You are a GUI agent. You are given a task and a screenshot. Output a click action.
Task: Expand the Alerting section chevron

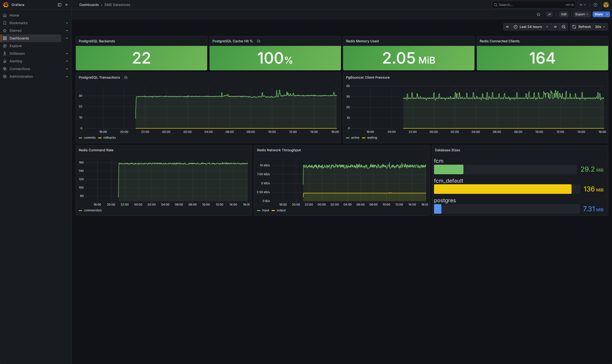[x=67, y=61]
